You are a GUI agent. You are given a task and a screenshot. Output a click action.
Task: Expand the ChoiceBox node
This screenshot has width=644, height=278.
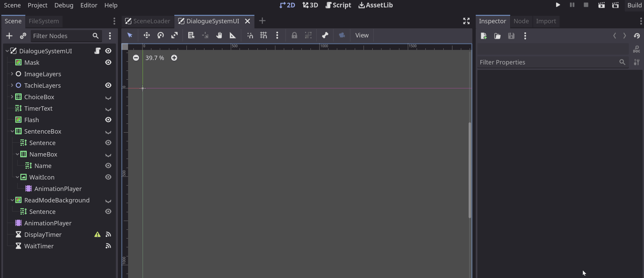(x=12, y=97)
